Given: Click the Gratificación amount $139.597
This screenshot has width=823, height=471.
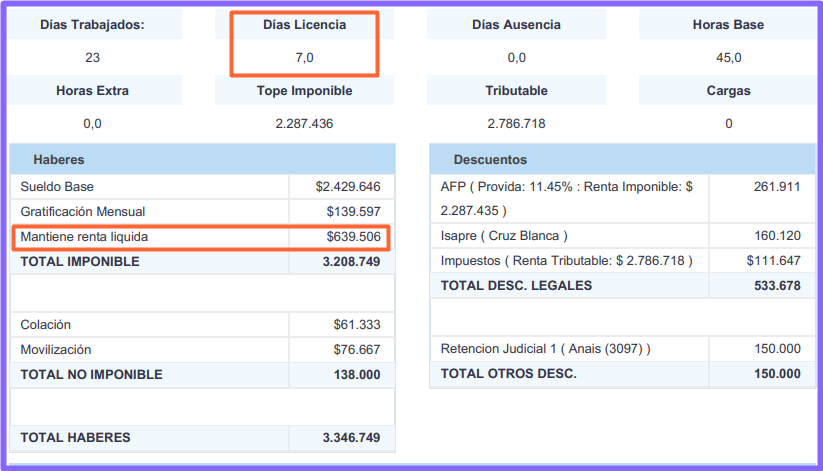Looking at the screenshot, I should 353,212.
